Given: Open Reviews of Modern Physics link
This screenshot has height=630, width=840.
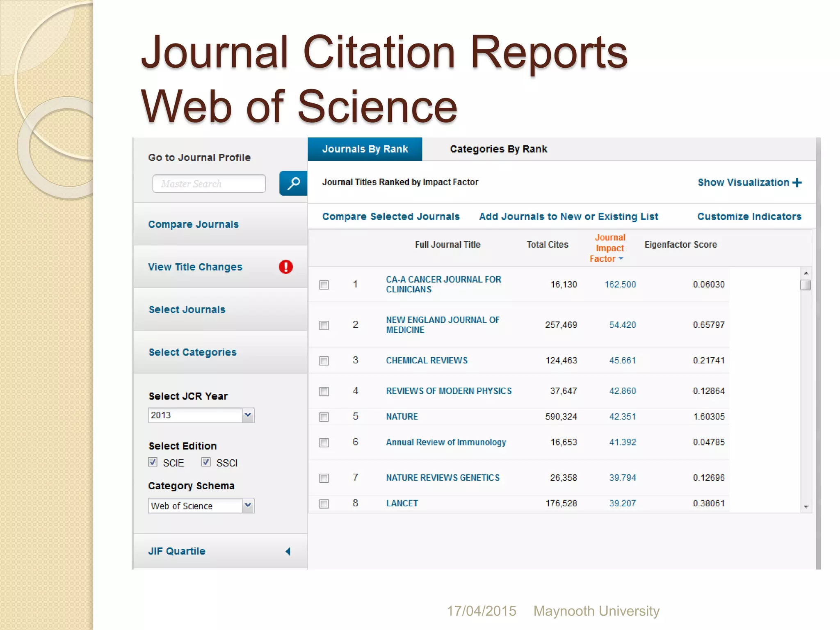Looking at the screenshot, I should pyautogui.click(x=449, y=391).
